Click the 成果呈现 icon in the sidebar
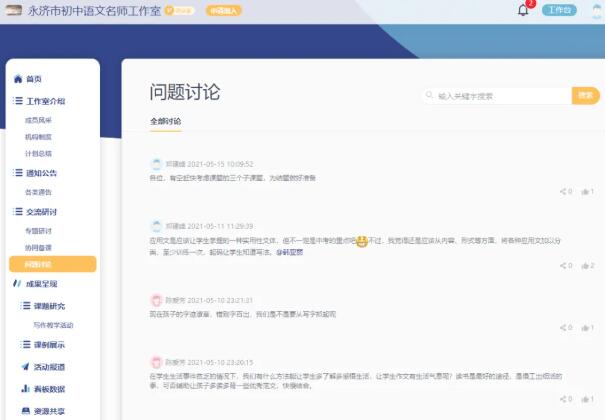This screenshot has width=605, height=420. 17,283
